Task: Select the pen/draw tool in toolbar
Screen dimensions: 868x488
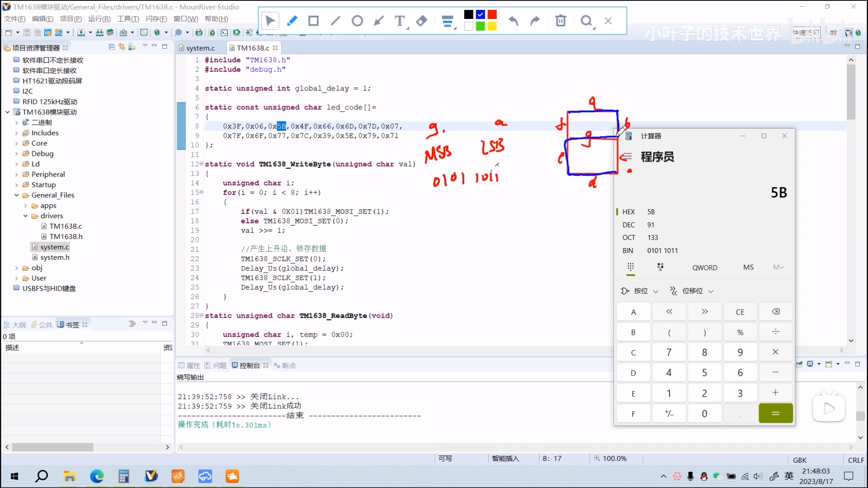Action: pyautogui.click(x=292, y=20)
